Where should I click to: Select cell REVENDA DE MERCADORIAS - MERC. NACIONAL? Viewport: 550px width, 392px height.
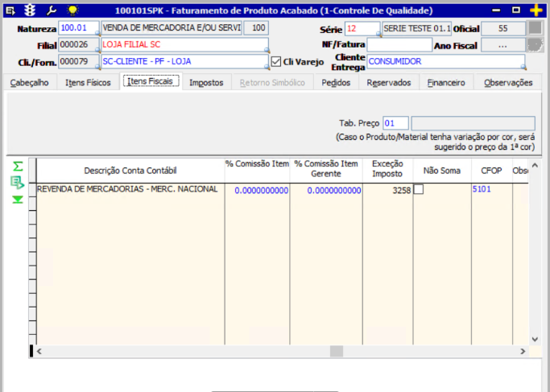point(130,189)
